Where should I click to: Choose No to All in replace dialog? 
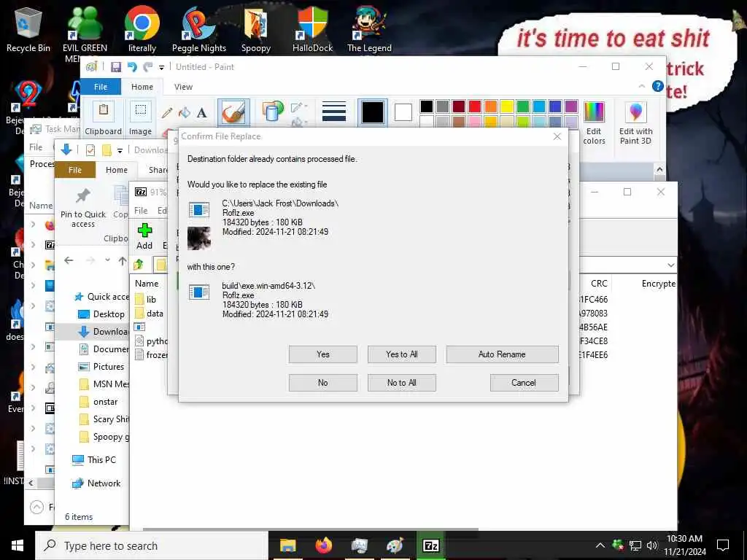[402, 383]
